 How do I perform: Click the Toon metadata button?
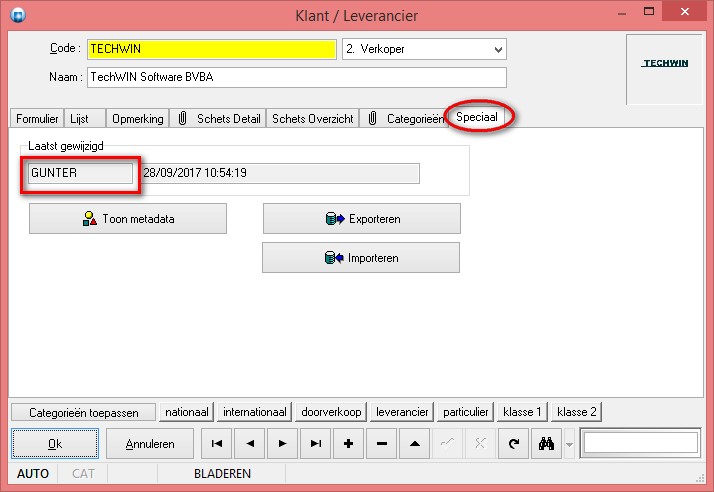[128, 219]
